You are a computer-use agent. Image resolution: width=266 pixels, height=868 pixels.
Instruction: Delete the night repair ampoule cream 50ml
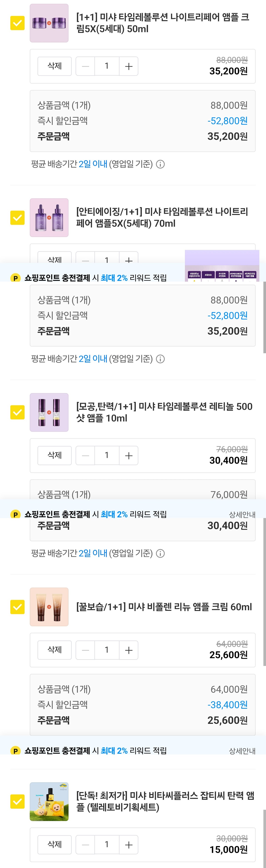tap(54, 66)
